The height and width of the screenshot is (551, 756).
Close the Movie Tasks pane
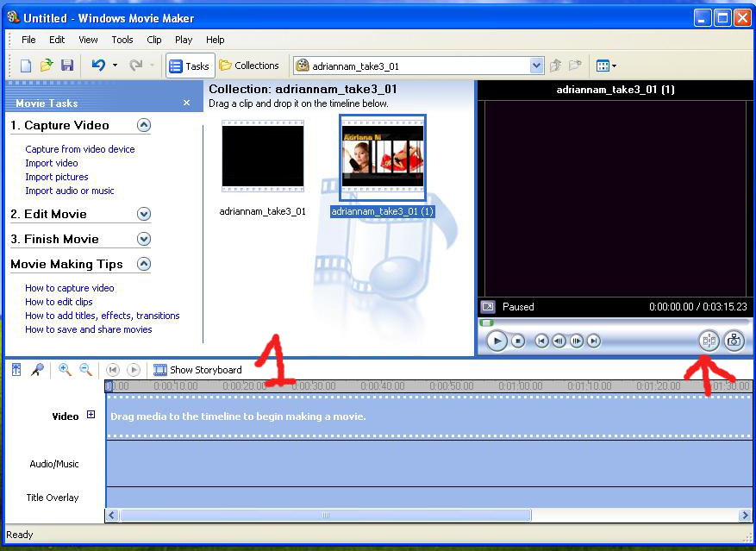[x=186, y=103]
